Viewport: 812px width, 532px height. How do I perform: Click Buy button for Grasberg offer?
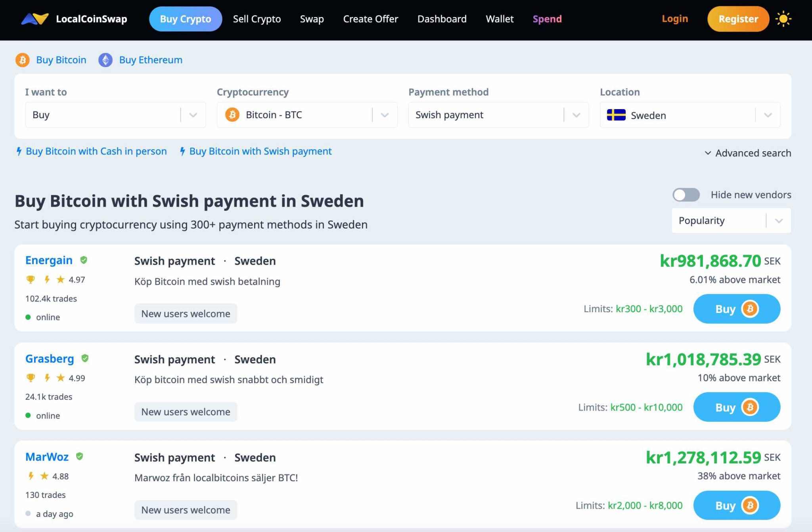pyautogui.click(x=736, y=407)
